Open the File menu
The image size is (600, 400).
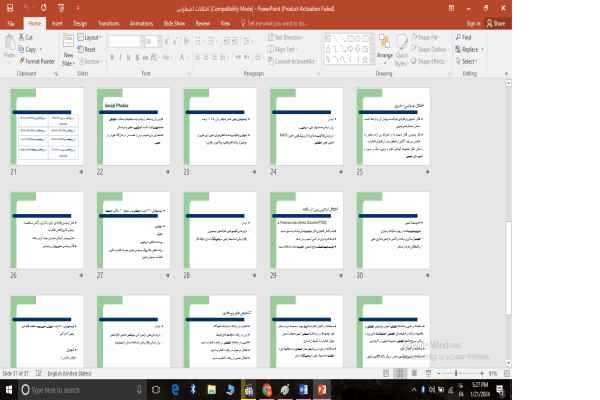click(11, 21)
